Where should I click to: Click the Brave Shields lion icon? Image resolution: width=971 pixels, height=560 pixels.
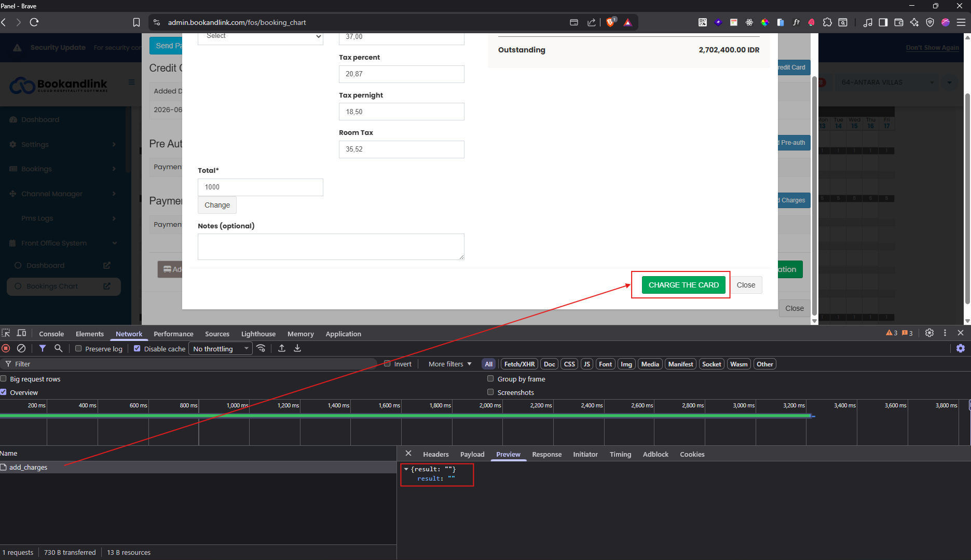[x=610, y=22]
